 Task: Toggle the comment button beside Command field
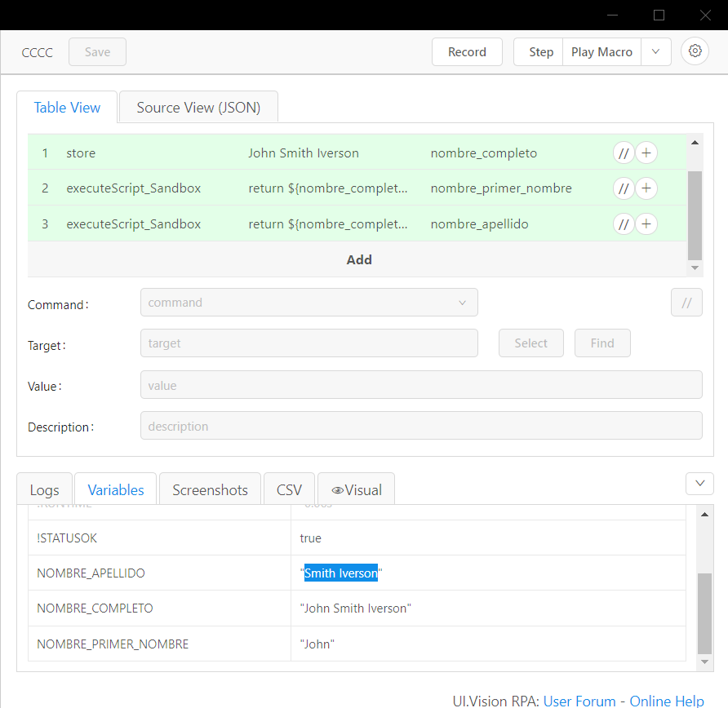pyautogui.click(x=686, y=303)
